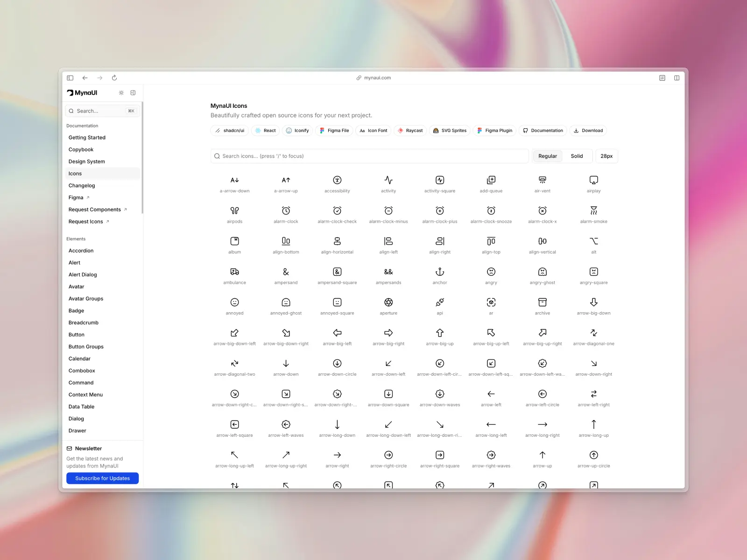Select the arrow-left-right icon
Screen dimensions: 747x560
[x=594, y=394]
